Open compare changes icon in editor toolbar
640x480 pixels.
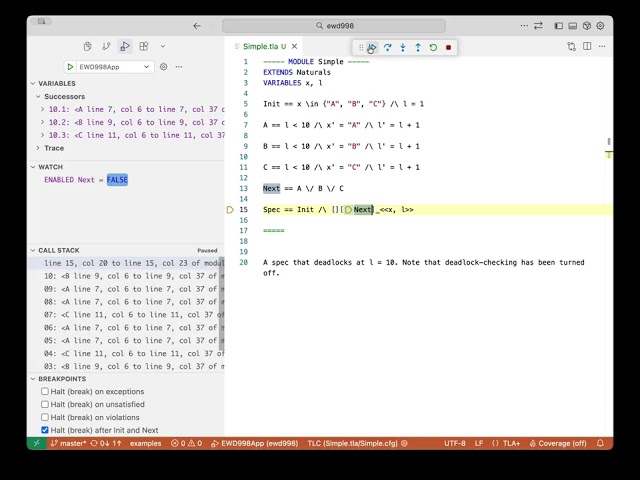pos(571,46)
